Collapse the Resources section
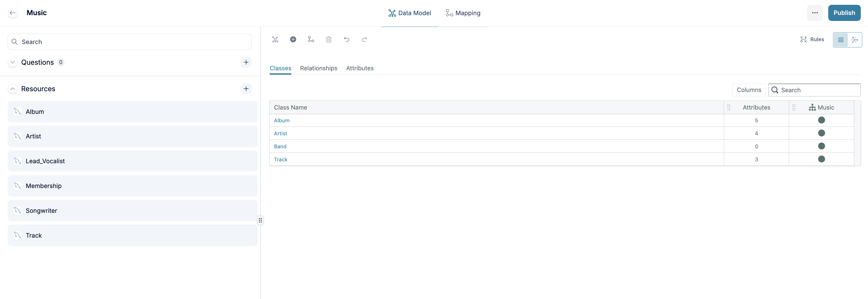The image size is (868, 299). [x=13, y=89]
